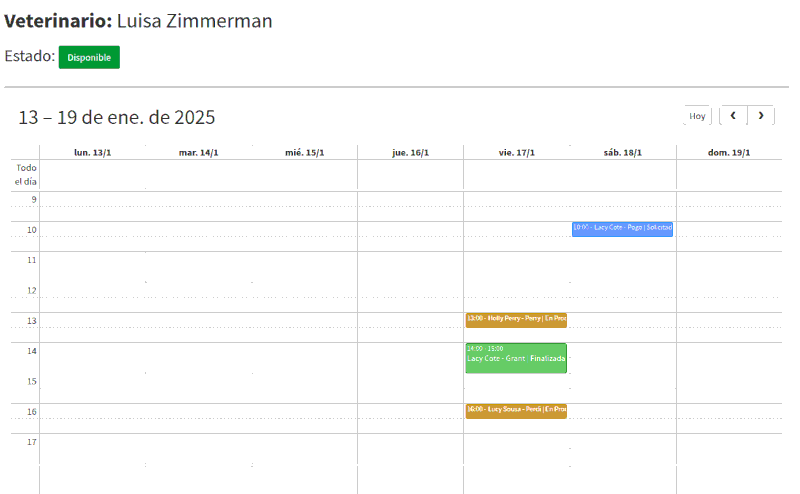The height and width of the screenshot is (494, 800).
Task: Select the jue. 16/1 day header
Action: coord(410,152)
